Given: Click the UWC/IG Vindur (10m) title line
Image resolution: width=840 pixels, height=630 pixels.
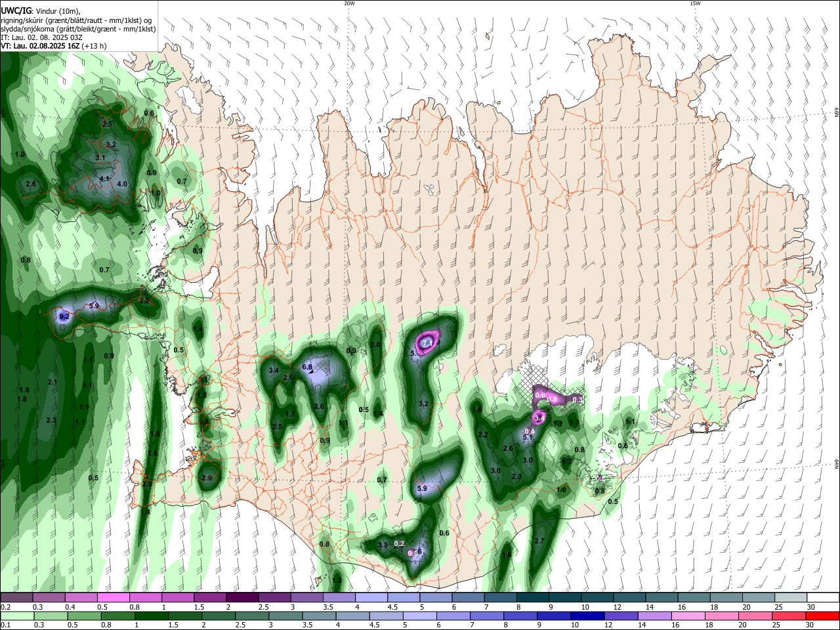Looking at the screenshot, I should (x=41, y=11).
